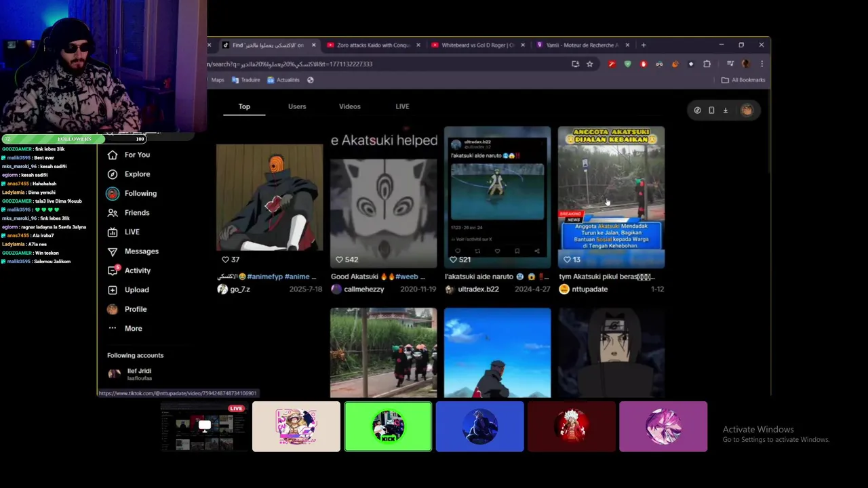Open the green shield extension
Image resolution: width=868 pixels, height=488 pixels.
pyautogui.click(x=627, y=64)
